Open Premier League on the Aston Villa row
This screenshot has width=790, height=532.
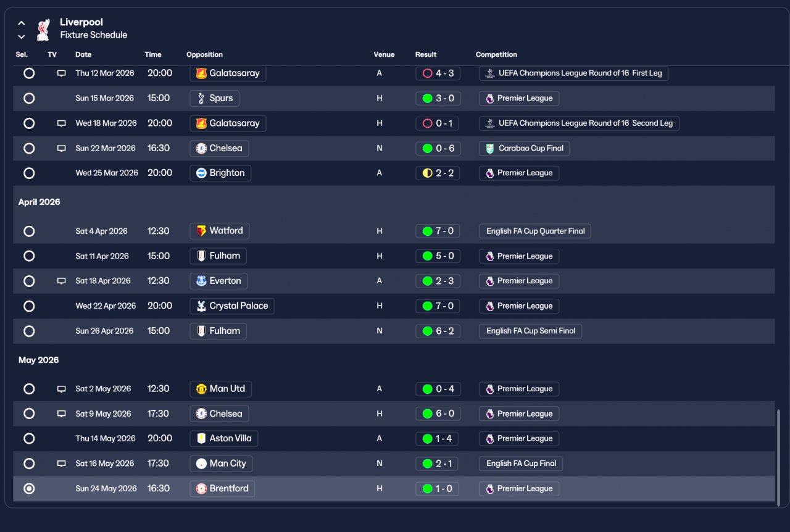(519, 439)
